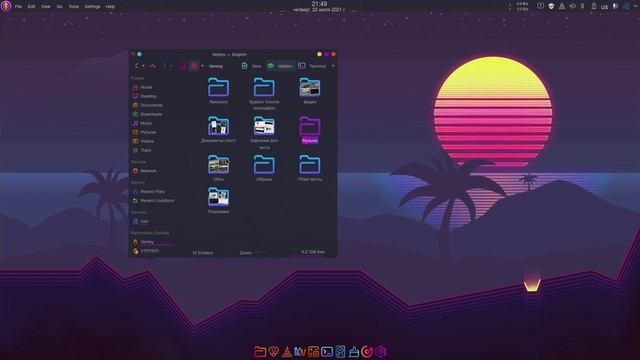Open Home in the Places panel
The image size is (640, 360).
click(142, 87)
